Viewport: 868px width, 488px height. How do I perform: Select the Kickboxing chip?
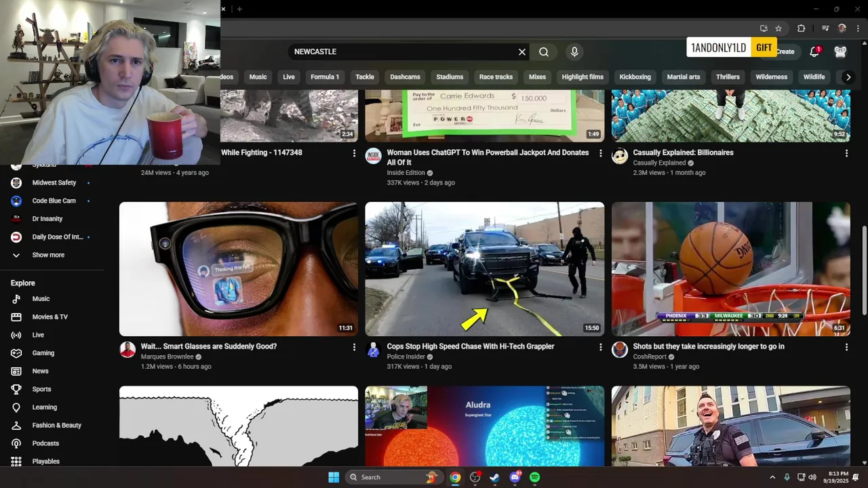[635, 77]
